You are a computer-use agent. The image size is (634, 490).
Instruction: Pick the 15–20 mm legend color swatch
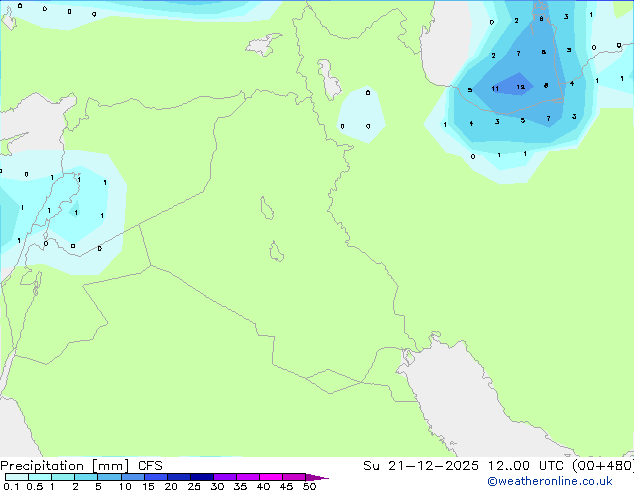tap(155, 477)
